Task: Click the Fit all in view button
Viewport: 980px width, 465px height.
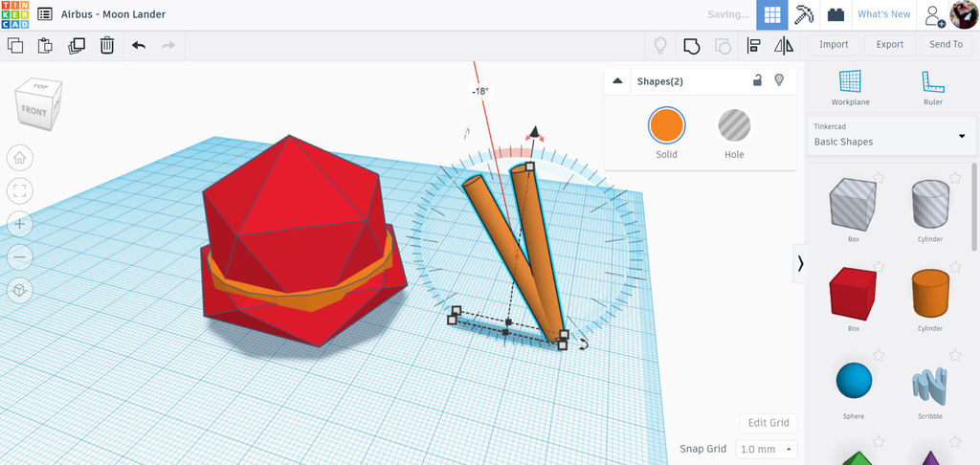Action: (x=19, y=190)
